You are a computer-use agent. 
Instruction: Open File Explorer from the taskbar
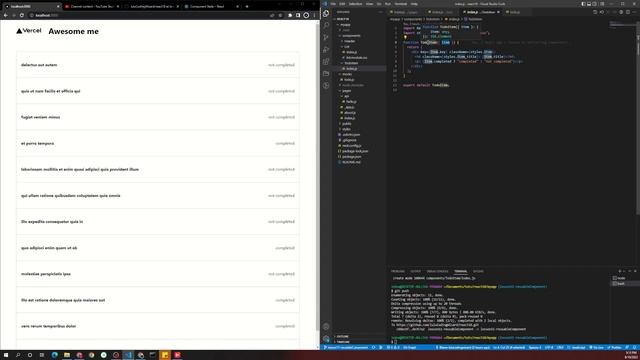click(67, 355)
